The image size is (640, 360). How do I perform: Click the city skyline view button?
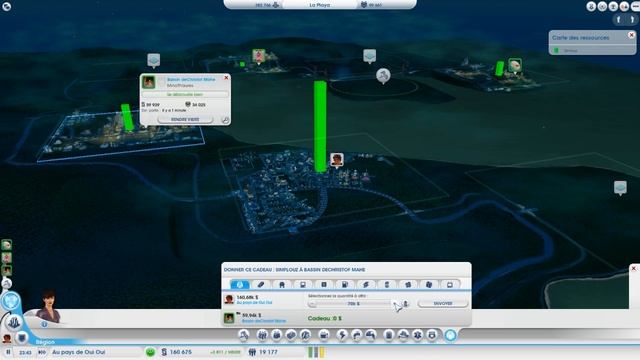(x=13, y=323)
